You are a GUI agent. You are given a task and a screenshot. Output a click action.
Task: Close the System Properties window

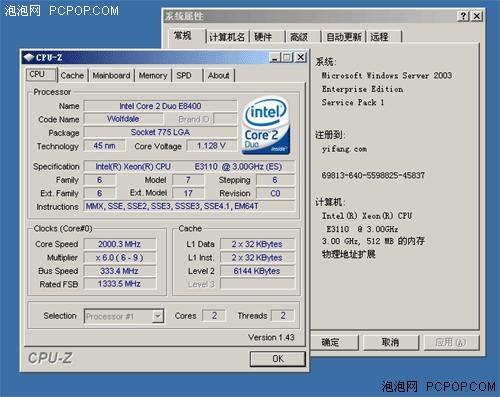click(477, 16)
